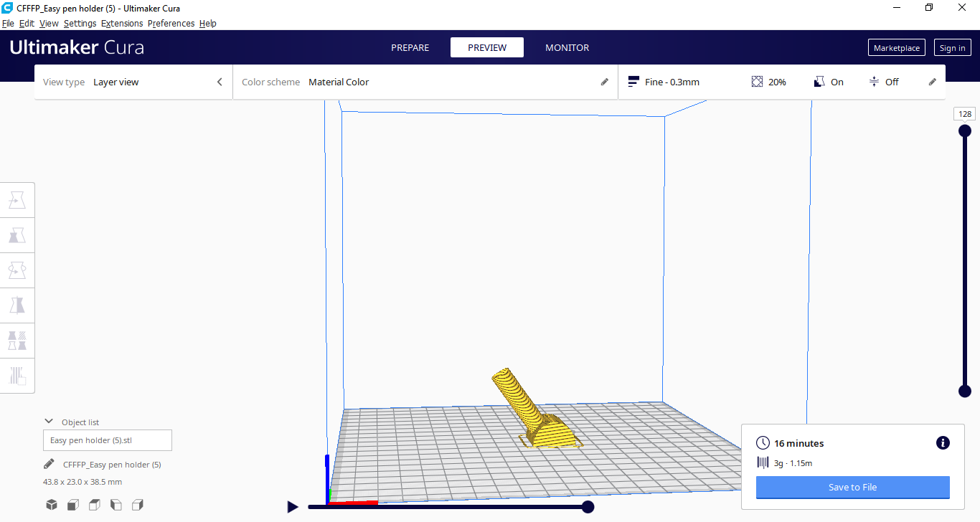The width and height of the screenshot is (980, 522).
Task: Select the Mirror tool in left toolbar
Action: click(x=17, y=305)
